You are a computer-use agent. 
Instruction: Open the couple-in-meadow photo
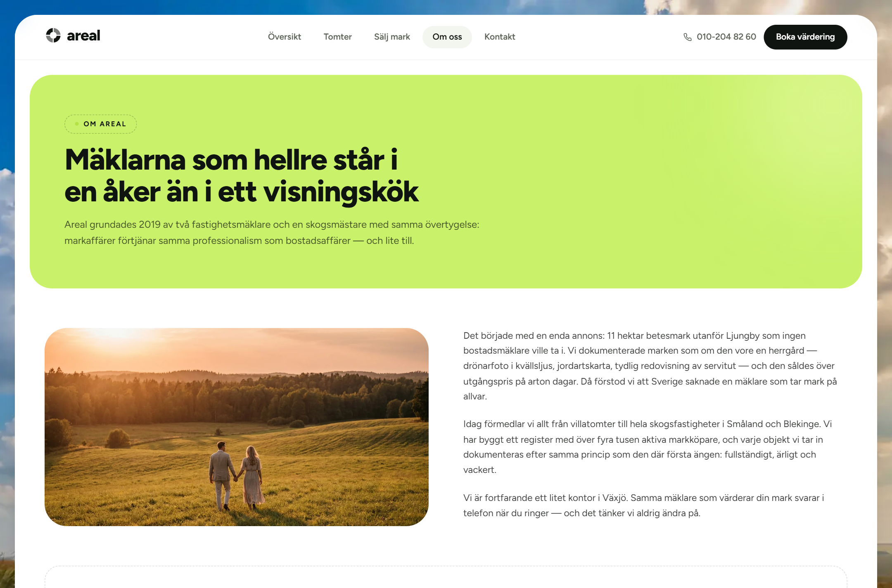[x=237, y=427]
